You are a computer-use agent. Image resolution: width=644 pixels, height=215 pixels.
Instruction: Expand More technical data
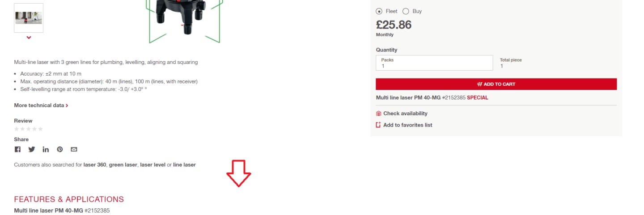(41, 105)
